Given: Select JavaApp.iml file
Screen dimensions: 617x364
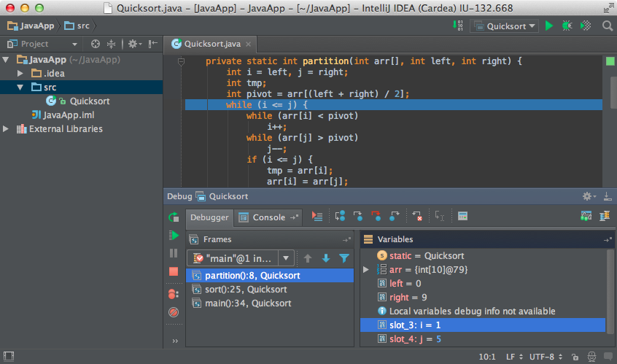Looking at the screenshot, I should pos(63,115).
